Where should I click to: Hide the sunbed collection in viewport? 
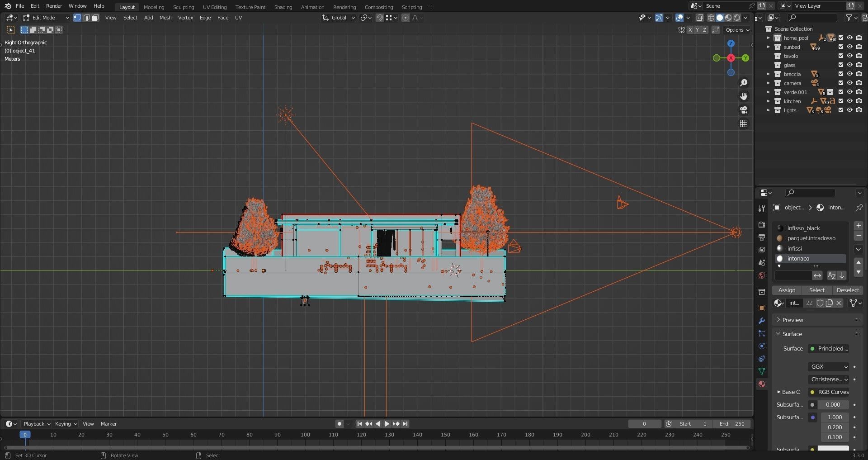849,47
